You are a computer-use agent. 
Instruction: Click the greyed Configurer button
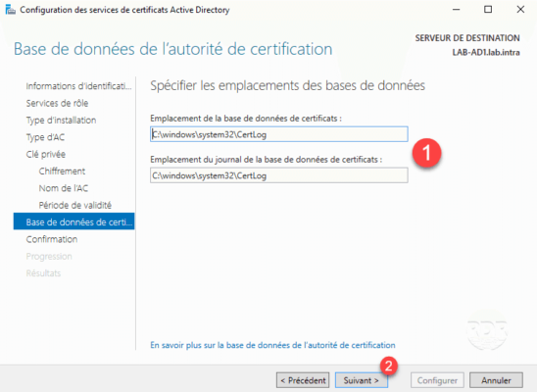437,380
